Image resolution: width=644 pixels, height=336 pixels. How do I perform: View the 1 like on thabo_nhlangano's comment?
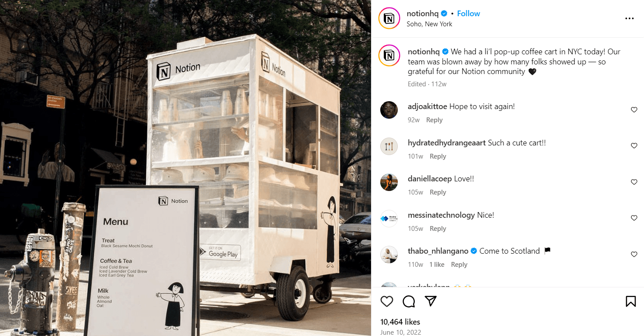[x=437, y=265]
